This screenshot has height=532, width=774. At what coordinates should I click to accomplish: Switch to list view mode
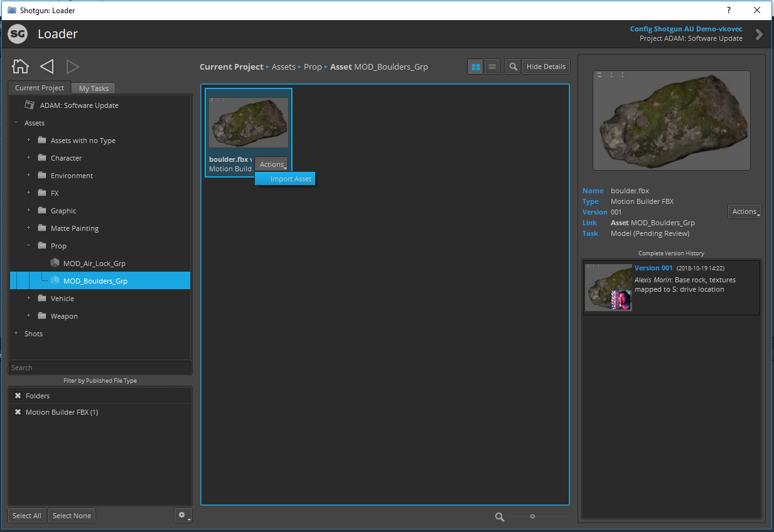492,66
